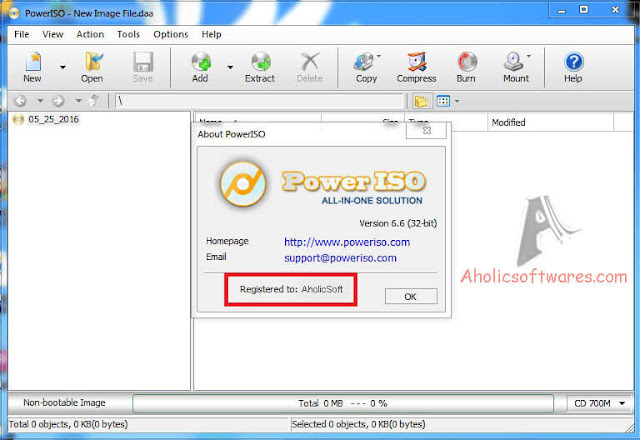Open the CD 700M media dropdown
This screenshot has width=640, height=440.
[x=600, y=403]
